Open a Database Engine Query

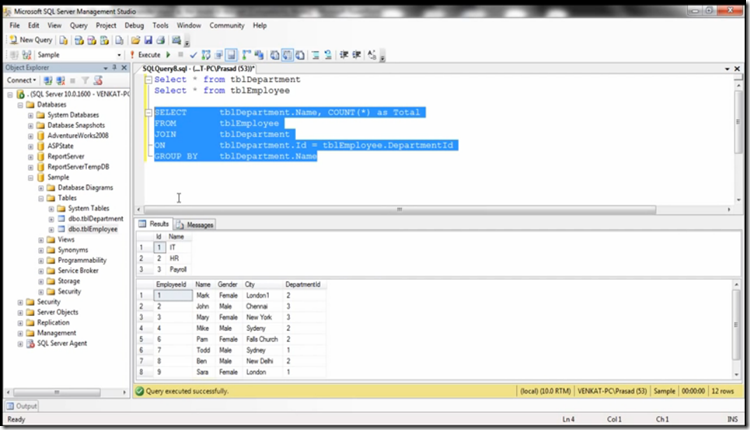(64, 40)
